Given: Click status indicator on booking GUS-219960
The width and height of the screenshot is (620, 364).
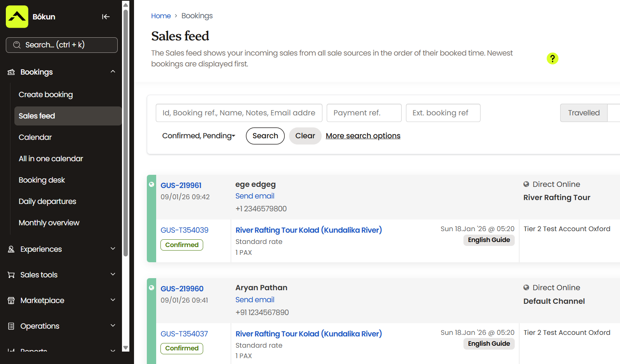Looking at the screenshot, I should point(152,288).
